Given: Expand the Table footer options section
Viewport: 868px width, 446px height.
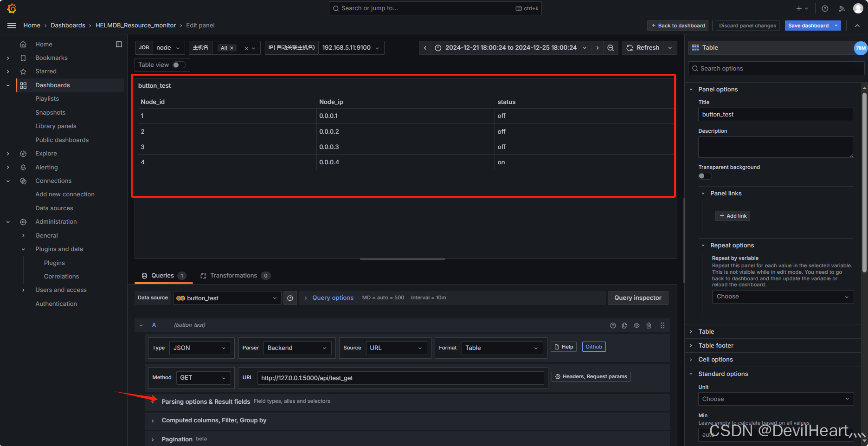Looking at the screenshot, I should tap(716, 346).
